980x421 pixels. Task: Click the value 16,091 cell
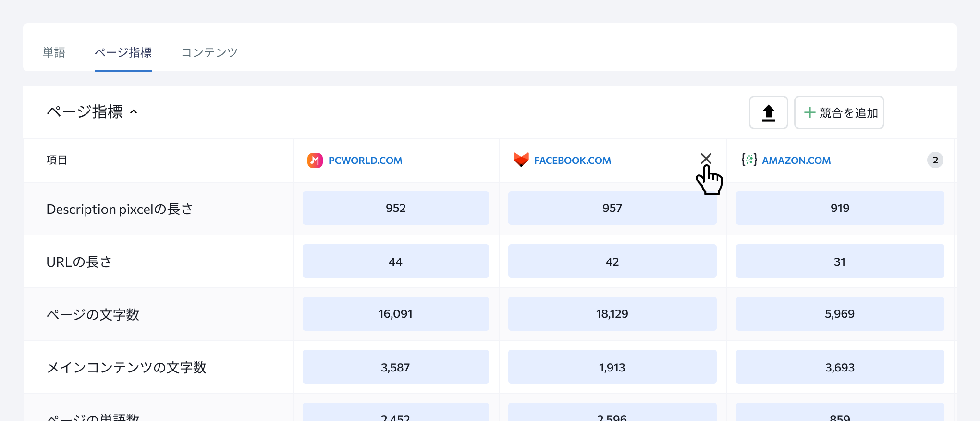[x=396, y=314]
